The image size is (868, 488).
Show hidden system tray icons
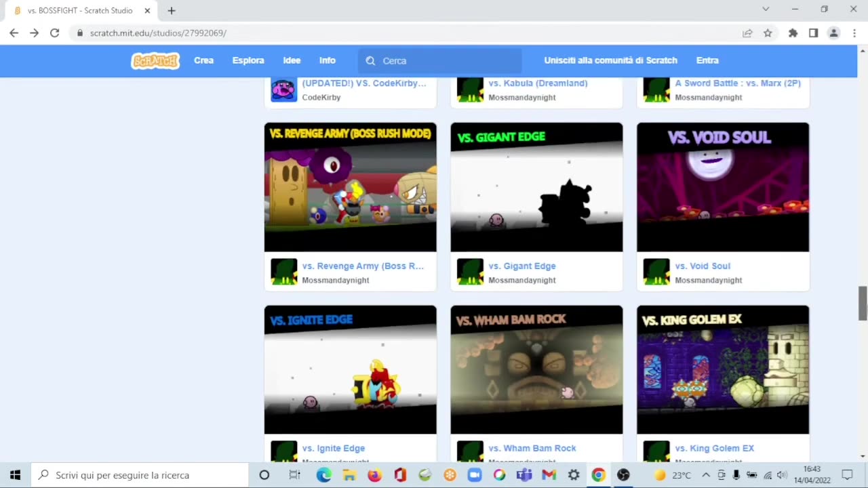[706, 475]
